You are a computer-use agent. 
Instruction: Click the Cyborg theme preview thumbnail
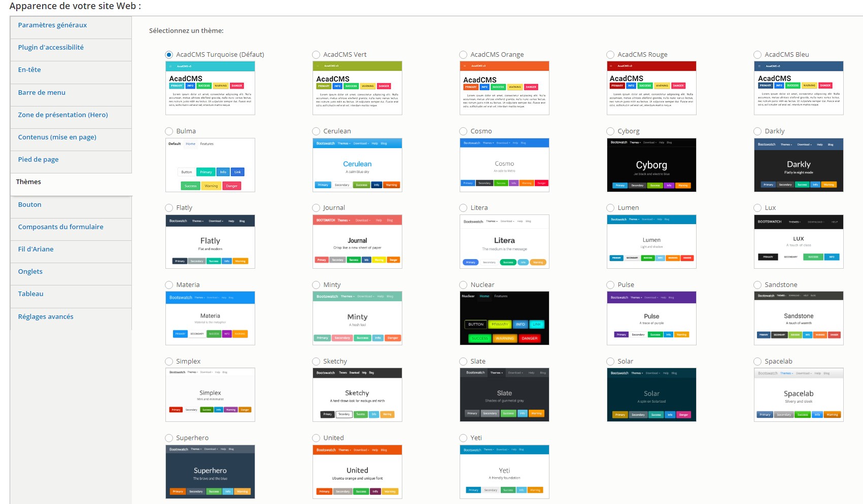(x=651, y=165)
